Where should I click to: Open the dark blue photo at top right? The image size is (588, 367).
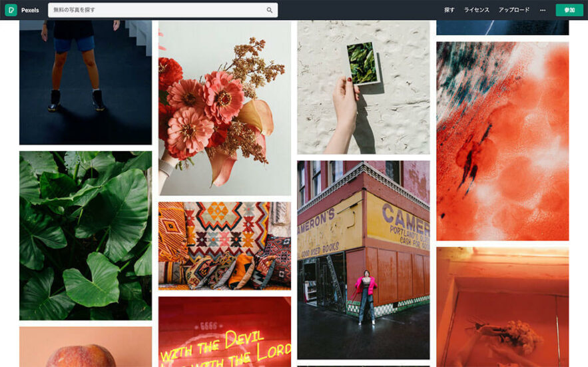click(x=503, y=28)
